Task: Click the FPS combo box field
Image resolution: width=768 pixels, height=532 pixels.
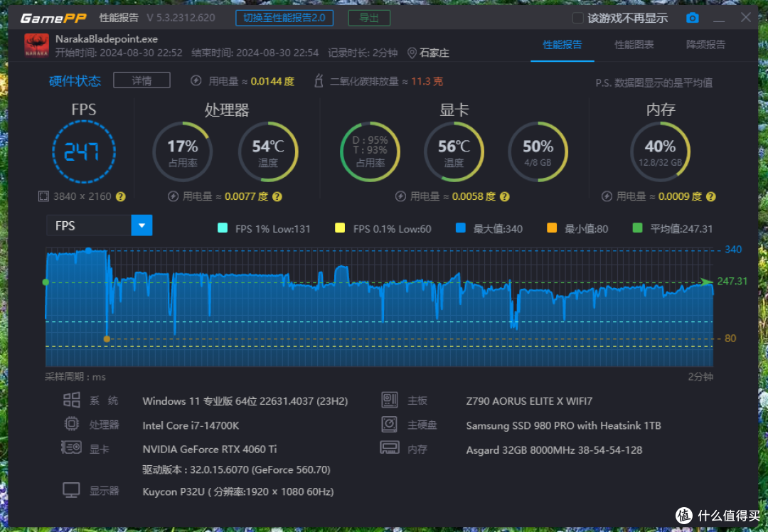Action: point(100,225)
